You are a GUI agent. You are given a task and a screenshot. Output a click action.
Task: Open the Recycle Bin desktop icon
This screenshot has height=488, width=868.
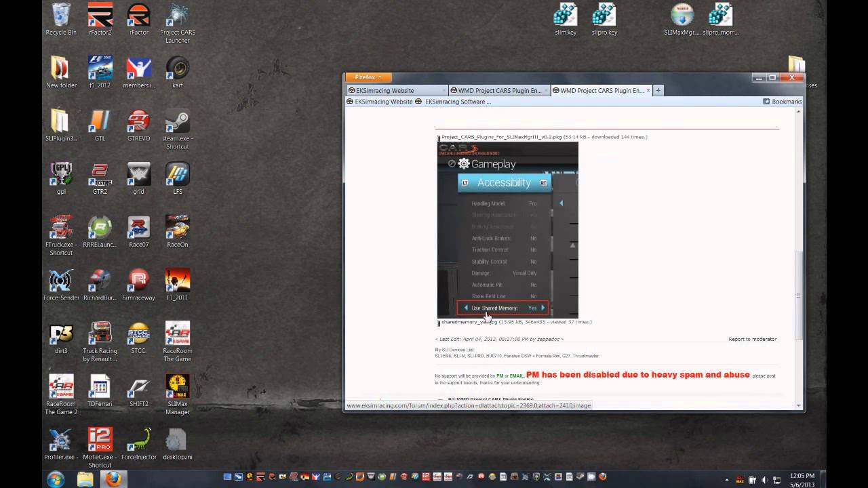pos(61,19)
